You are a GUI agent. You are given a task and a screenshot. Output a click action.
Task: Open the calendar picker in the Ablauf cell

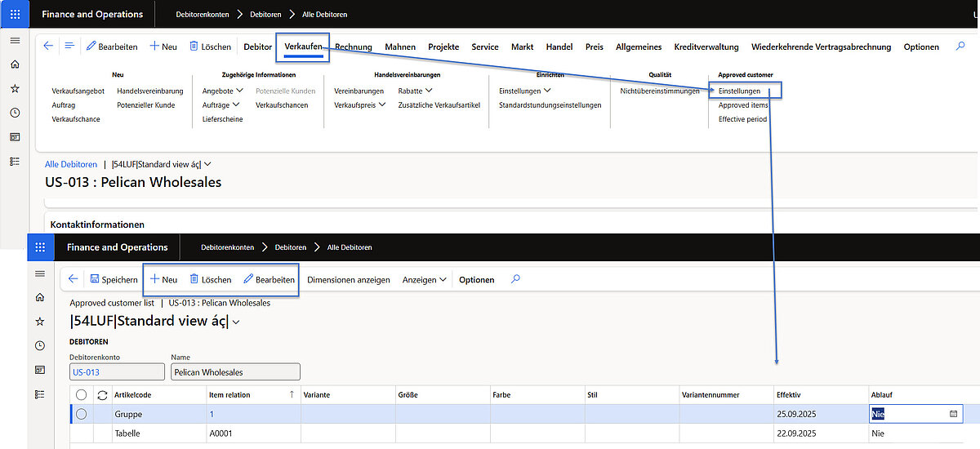tap(953, 414)
